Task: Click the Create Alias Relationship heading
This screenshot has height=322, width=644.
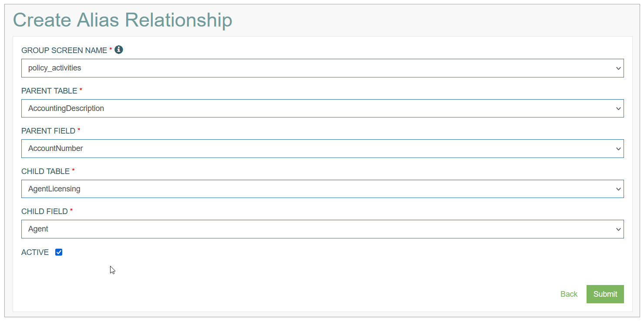Action: coord(123,20)
